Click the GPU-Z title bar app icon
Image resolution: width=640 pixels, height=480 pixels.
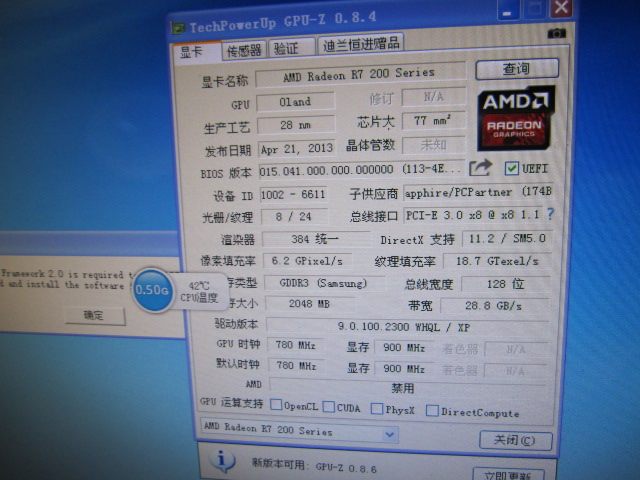(x=178, y=28)
